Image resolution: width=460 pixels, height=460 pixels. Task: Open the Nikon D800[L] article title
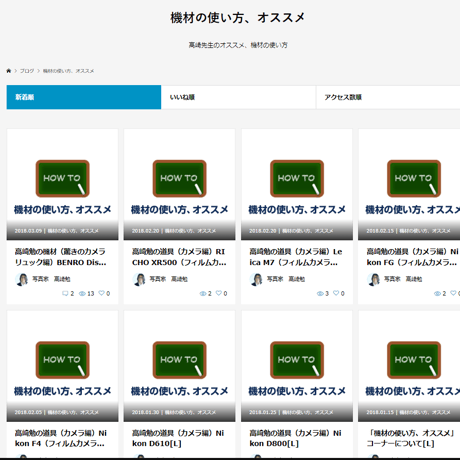coord(295,438)
